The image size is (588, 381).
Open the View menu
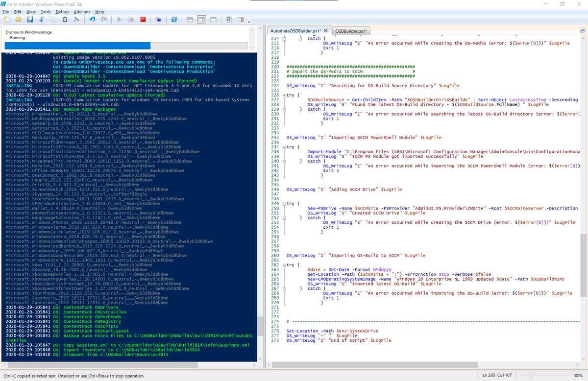tap(31, 11)
